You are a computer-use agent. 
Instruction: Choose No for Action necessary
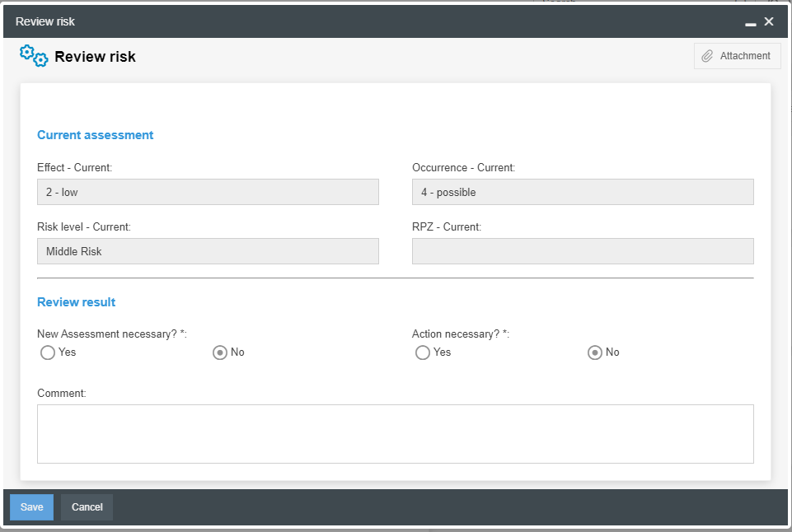click(595, 352)
